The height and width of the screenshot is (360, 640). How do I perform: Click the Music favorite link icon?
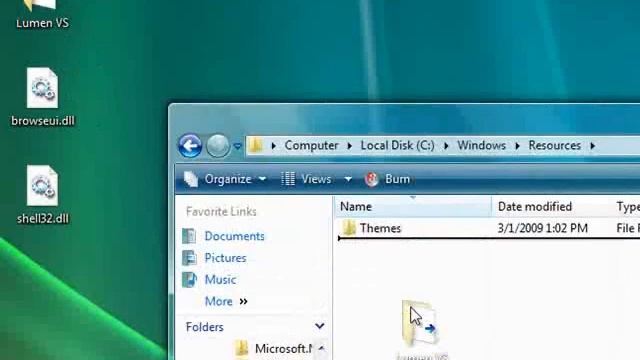tap(189, 280)
